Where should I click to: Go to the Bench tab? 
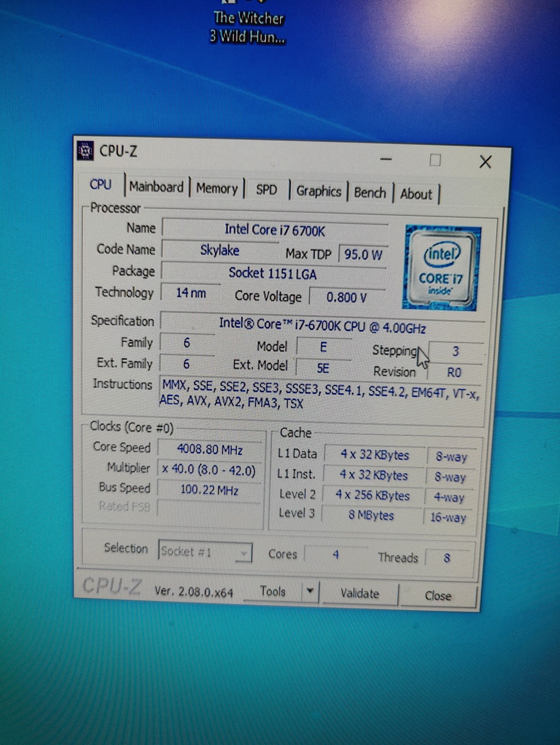coord(370,193)
